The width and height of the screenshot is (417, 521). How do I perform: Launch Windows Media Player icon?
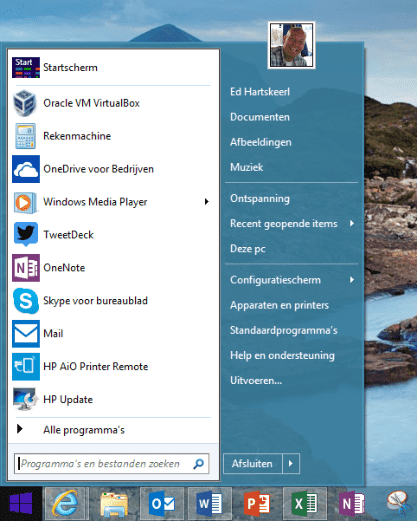(25, 202)
